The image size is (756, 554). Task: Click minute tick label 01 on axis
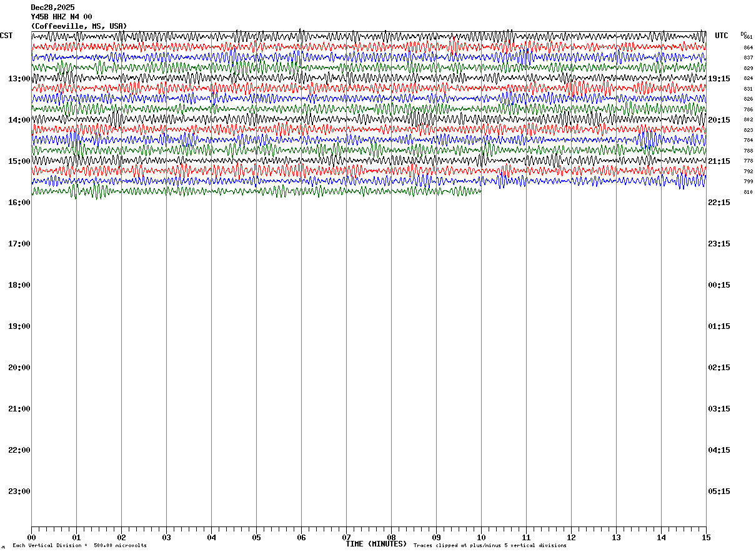point(76,538)
